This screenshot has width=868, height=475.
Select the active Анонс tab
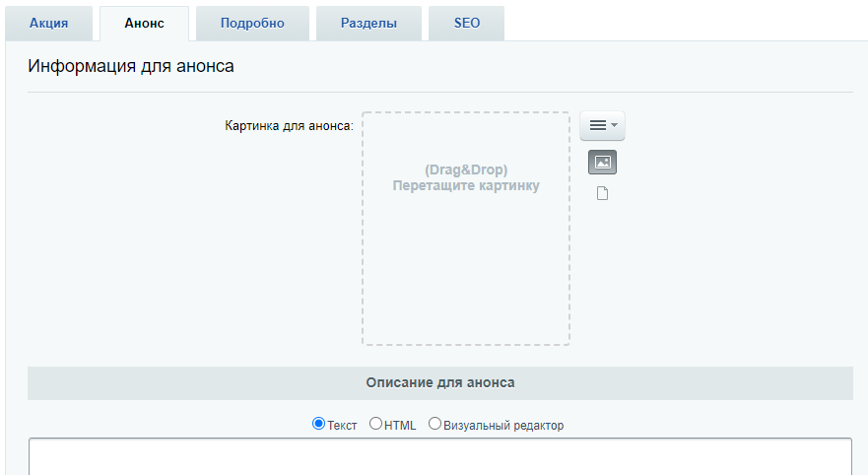pyautogui.click(x=145, y=24)
